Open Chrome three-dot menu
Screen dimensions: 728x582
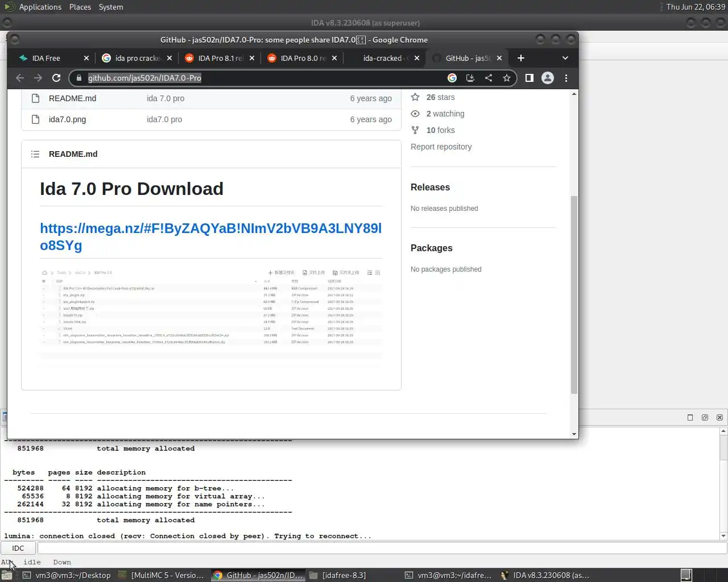point(566,78)
